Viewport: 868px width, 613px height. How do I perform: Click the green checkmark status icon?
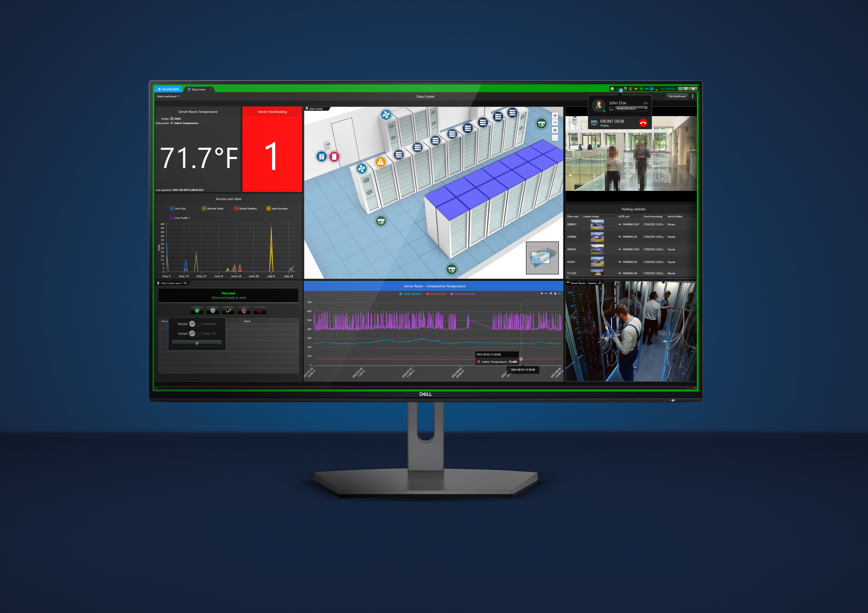[228, 308]
